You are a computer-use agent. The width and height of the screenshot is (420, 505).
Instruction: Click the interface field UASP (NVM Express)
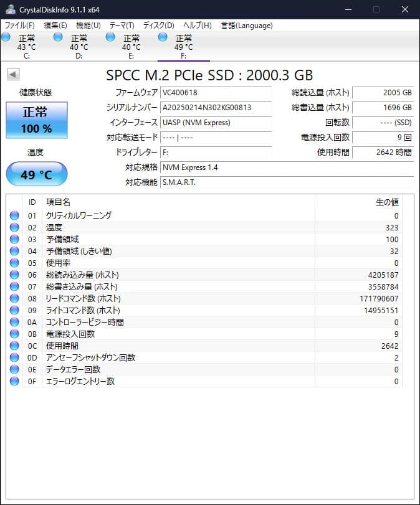216,123
